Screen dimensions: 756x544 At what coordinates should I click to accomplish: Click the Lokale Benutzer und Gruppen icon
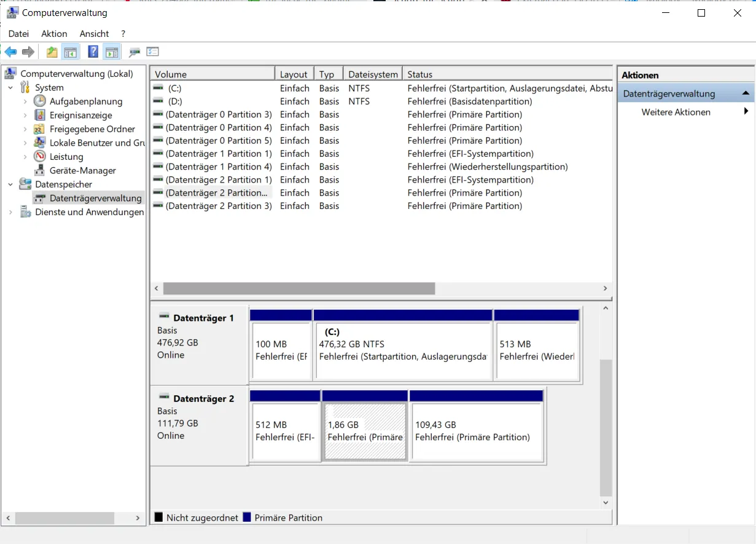(x=40, y=143)
